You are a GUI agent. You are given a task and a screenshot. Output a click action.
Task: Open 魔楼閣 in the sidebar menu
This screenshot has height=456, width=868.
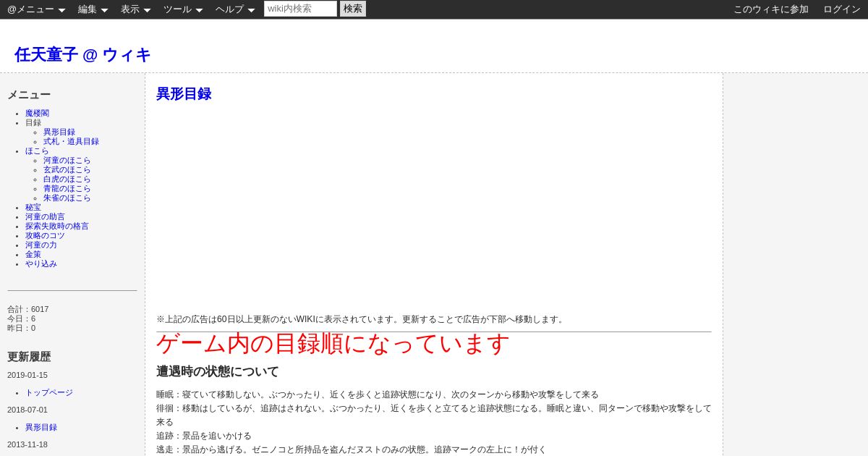point(37,114)
